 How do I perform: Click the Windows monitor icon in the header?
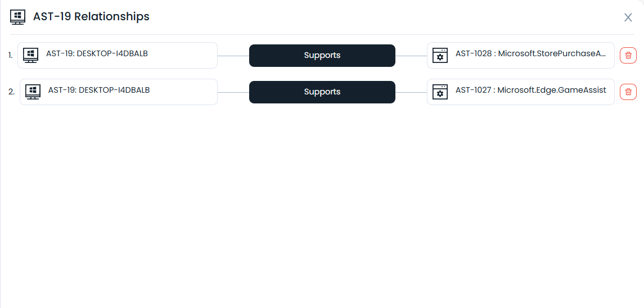pos(18,17)
